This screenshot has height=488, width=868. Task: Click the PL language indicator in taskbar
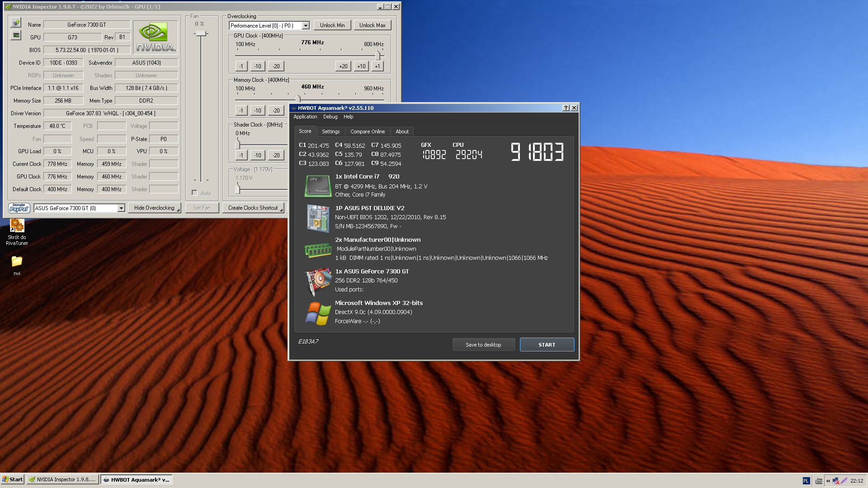point(806,481)
